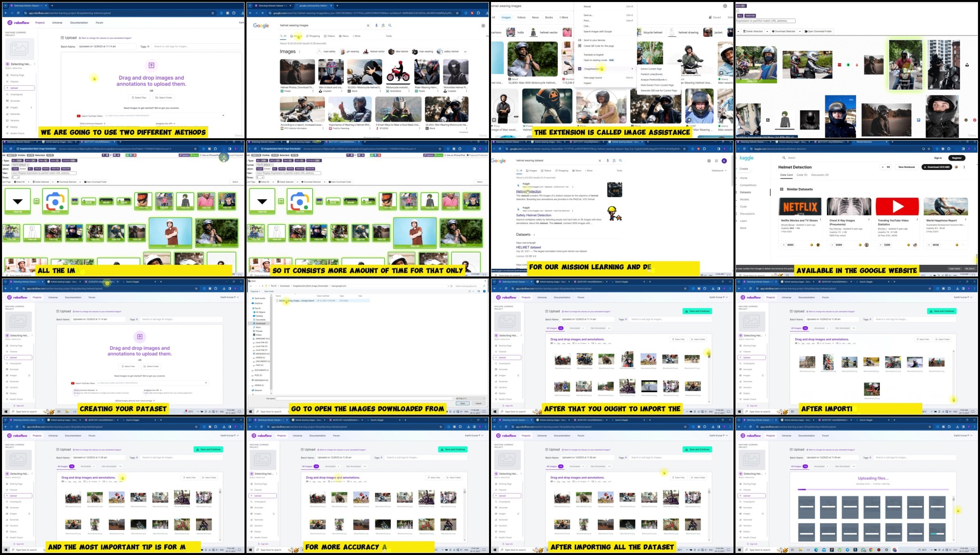Click Cancel in the Open file dialog

[478, 403]
